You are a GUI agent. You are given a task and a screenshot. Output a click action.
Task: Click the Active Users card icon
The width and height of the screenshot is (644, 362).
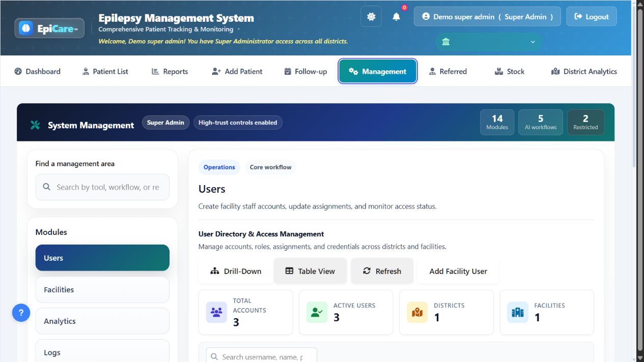pos(317,312)
